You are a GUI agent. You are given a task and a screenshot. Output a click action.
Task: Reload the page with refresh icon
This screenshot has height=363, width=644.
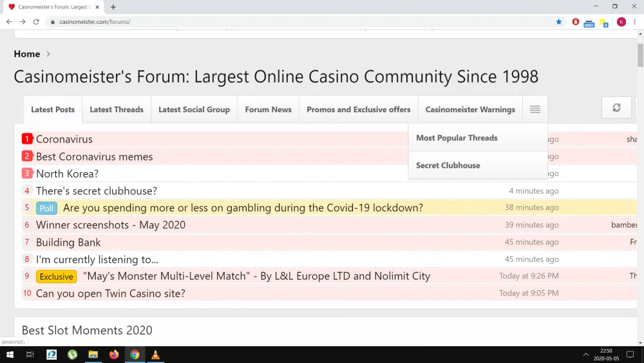pyautogui.click(x=36, y=22)
